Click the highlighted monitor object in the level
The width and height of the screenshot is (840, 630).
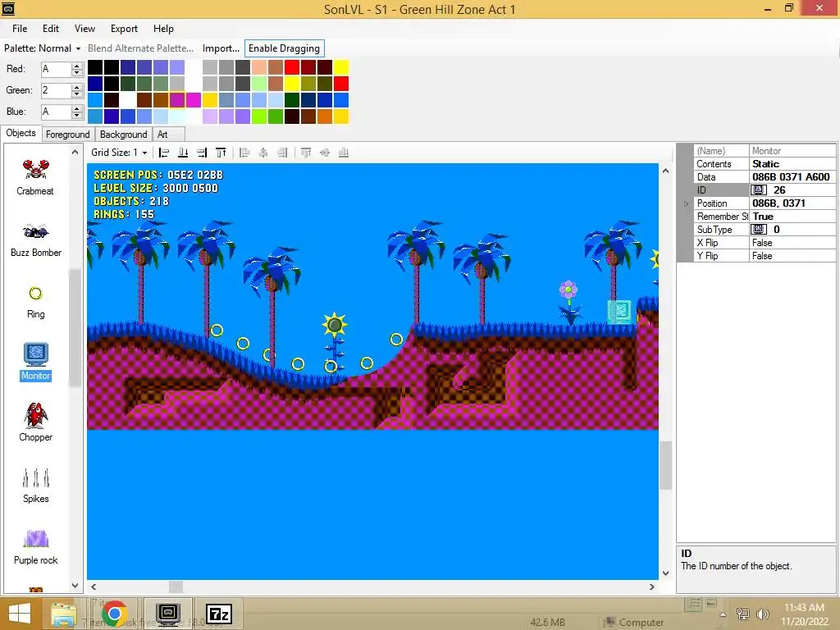tap(619, 312)
